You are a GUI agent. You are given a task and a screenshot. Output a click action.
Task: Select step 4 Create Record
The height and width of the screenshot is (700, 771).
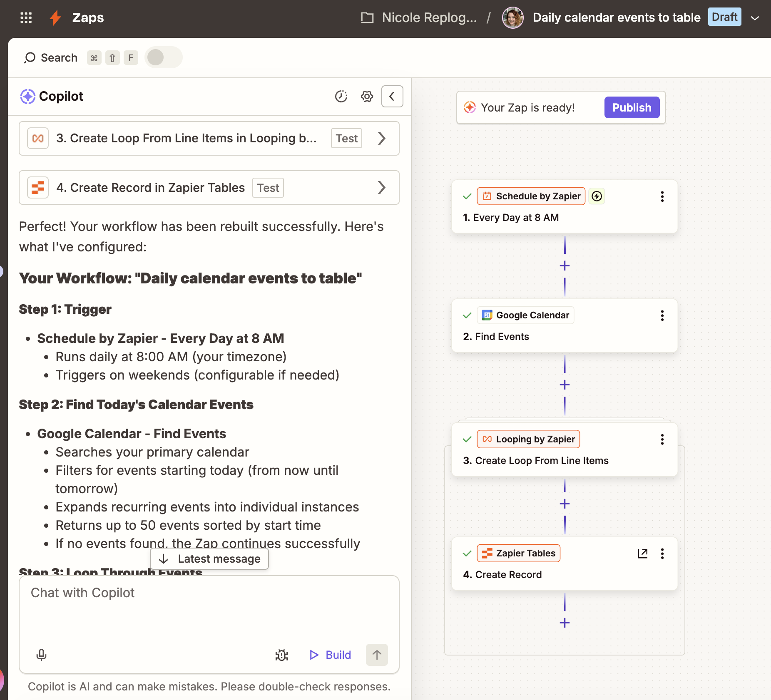click(x=502, y=575)
